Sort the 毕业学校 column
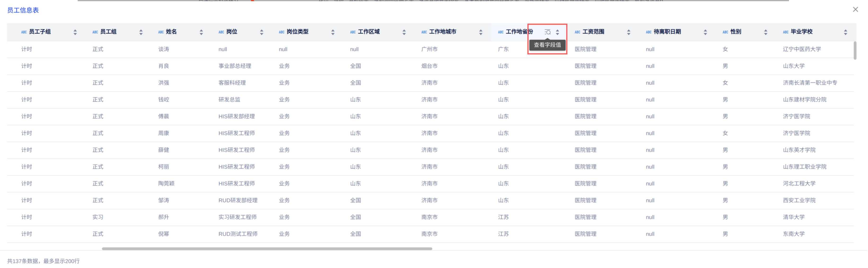The width and height of the screenshot is (868, 268). [x=846, y=32]
